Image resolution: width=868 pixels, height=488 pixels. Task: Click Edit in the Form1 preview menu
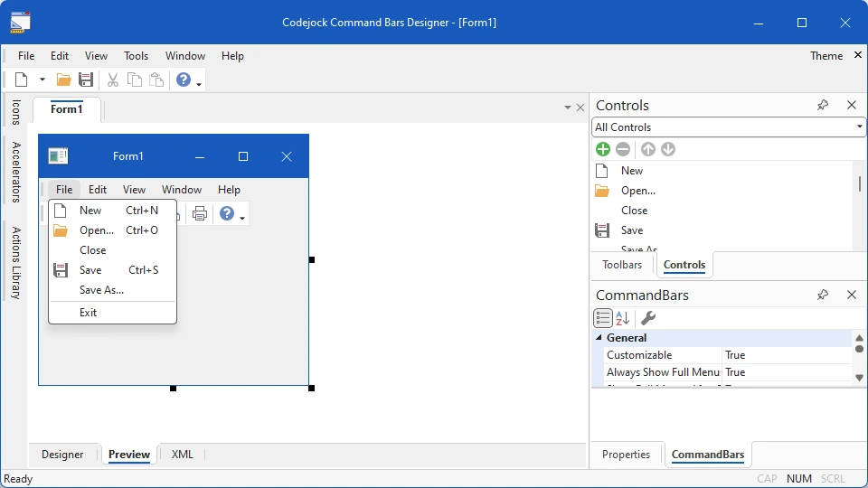(x=98, y=189)
